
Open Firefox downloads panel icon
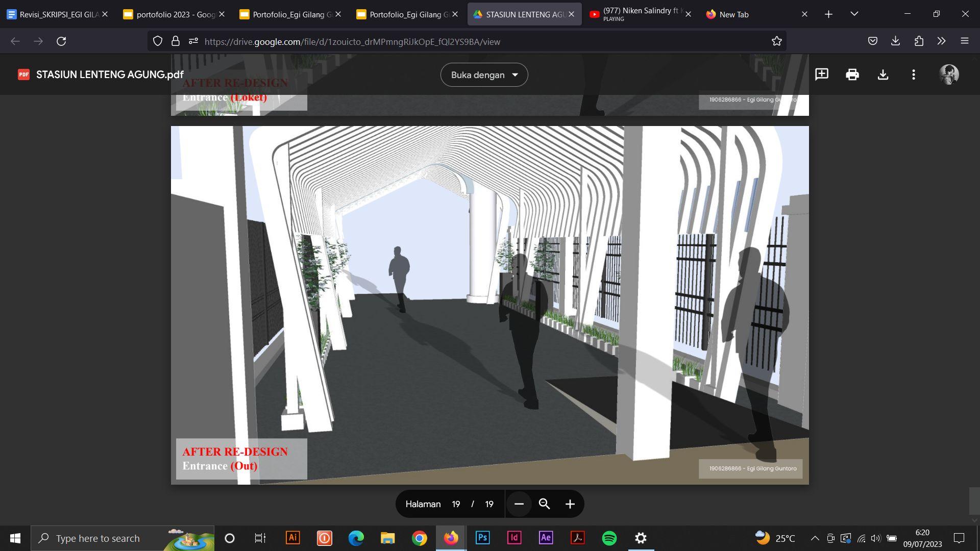click(x=895, y=41)
